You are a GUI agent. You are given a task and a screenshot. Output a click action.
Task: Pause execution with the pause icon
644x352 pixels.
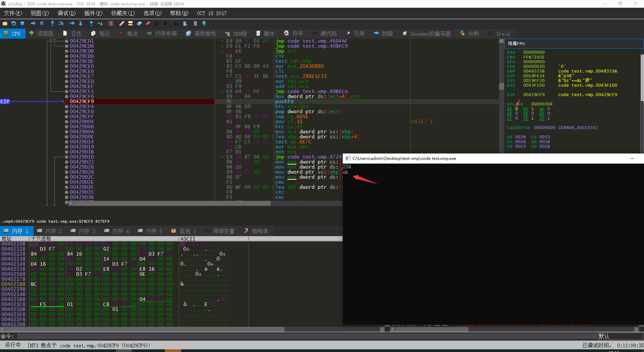pos(42,24)
